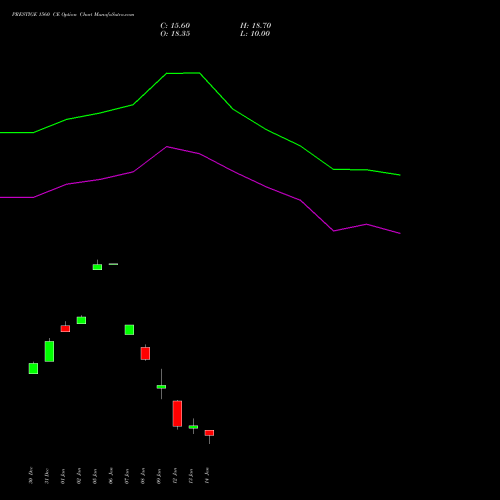Select the 31 Dec date label
This screenshot has width=500, height=500.
[47, 475]
